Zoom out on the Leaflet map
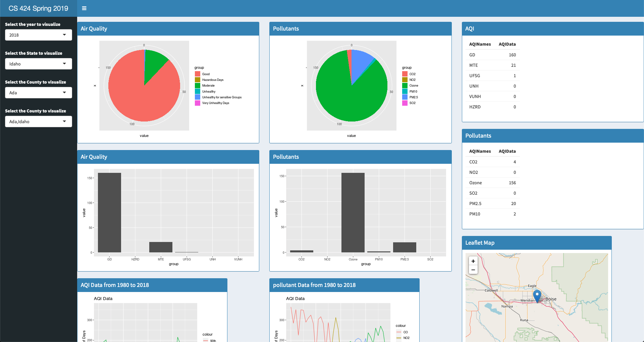This screenshot has height=342, width=644. [x=473, y=270]
